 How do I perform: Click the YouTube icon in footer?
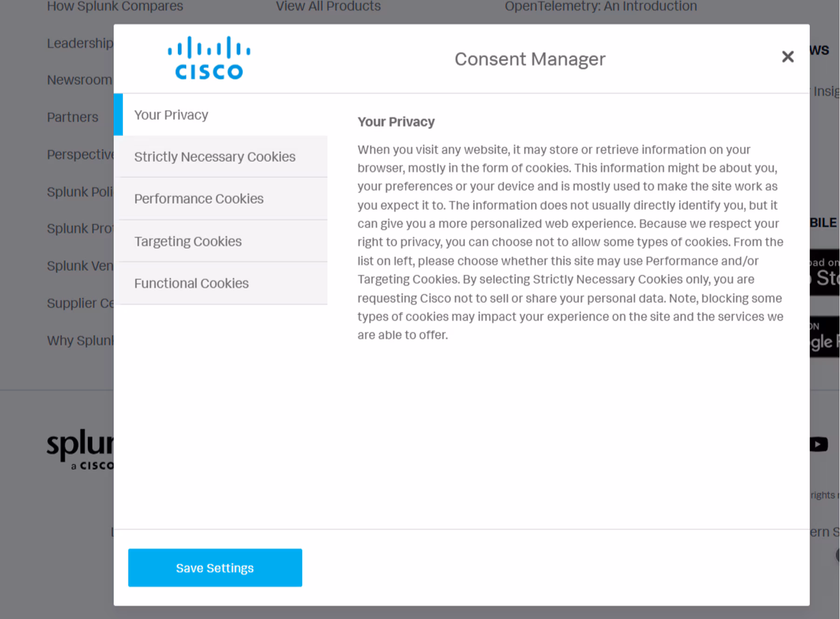pyautogui.click(x=819, y=444)
